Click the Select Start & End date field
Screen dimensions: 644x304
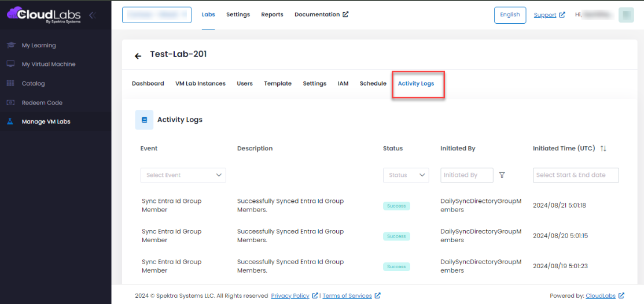(576, 175)
